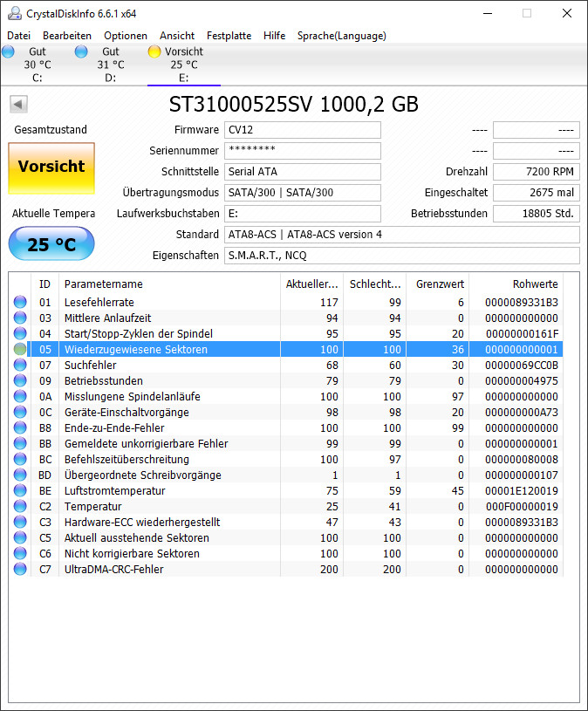This screenshot has width=588, height=711.
Task: Click the orb beside Gemeldete unkorrigierbare Fehler
Action: point(20,443)
